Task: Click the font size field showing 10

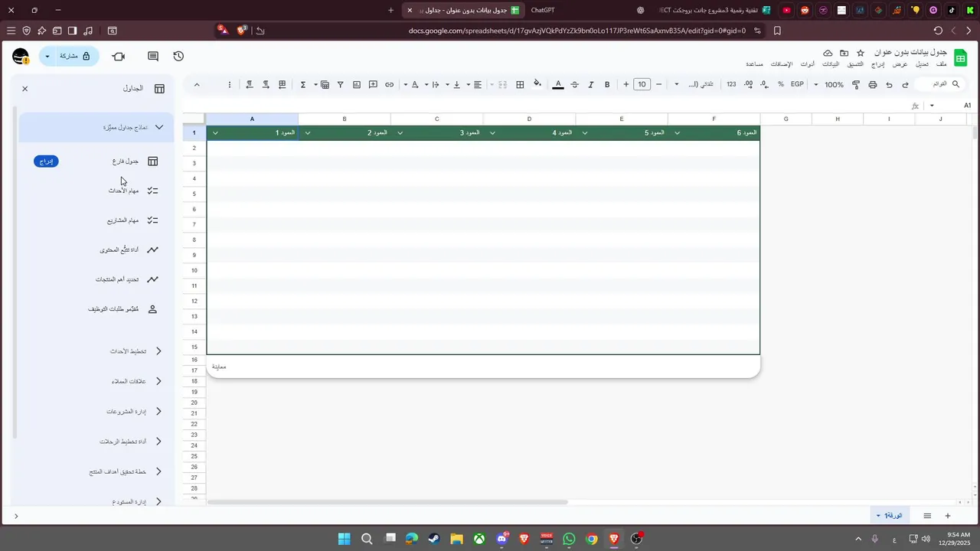Action: point(642,85)
